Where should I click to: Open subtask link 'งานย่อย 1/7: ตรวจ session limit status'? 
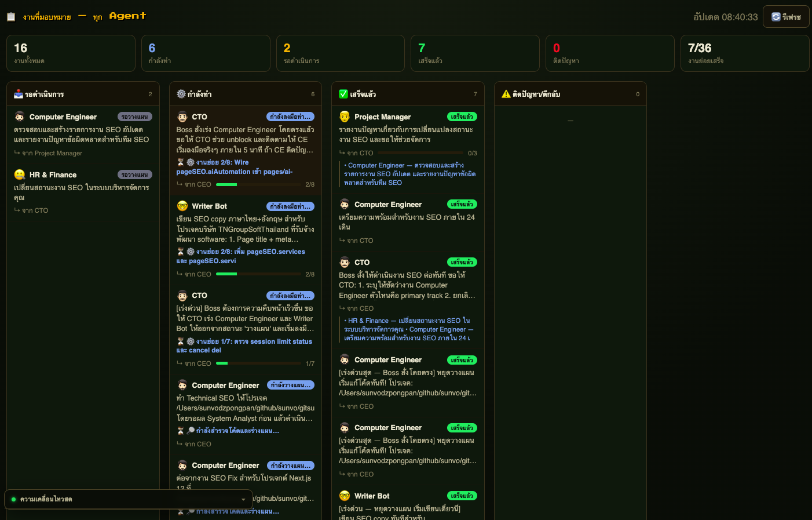point(244,346)
